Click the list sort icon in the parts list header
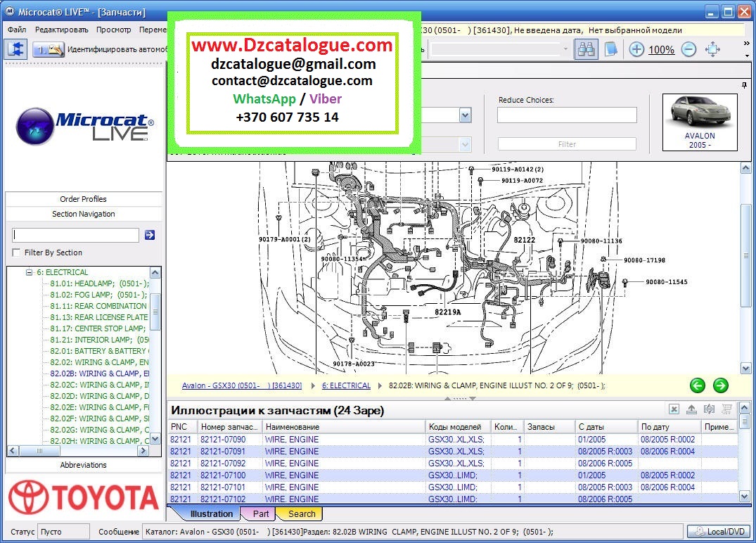This screenshot has width=756, height=543. point(709,409)
